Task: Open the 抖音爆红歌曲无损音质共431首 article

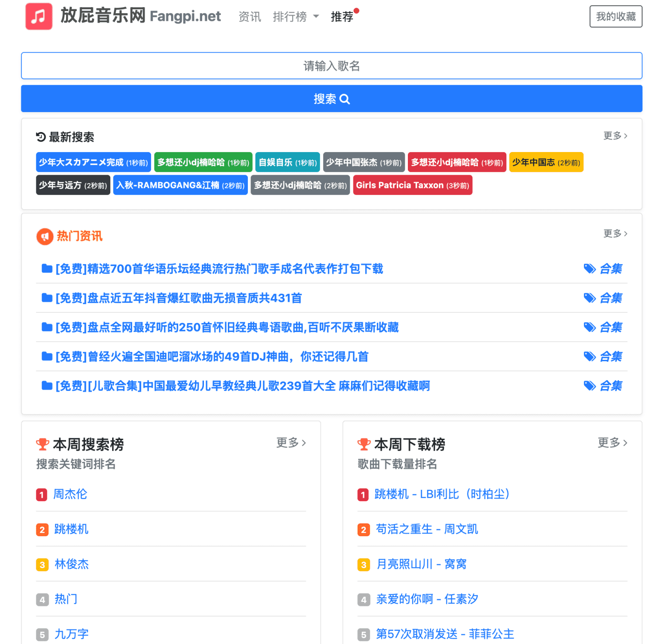Action: [179, 298]
